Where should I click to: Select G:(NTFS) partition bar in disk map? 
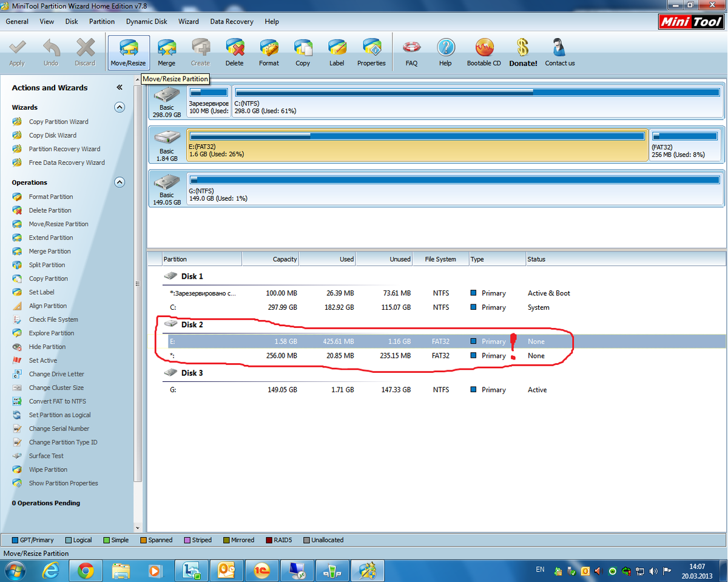point(455,188)
